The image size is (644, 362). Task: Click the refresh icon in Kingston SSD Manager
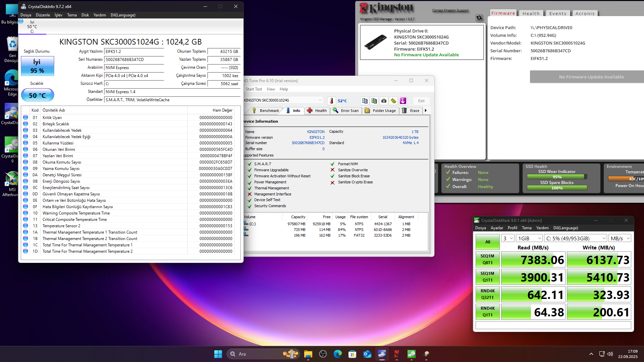(x=479, y=18)
